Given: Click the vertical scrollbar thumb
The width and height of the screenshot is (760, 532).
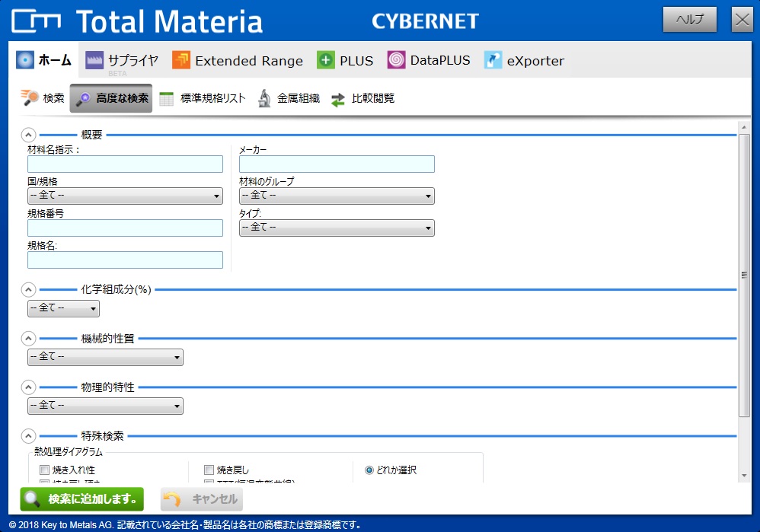Looking at the screenshot, I should click(x=744, y=276).
